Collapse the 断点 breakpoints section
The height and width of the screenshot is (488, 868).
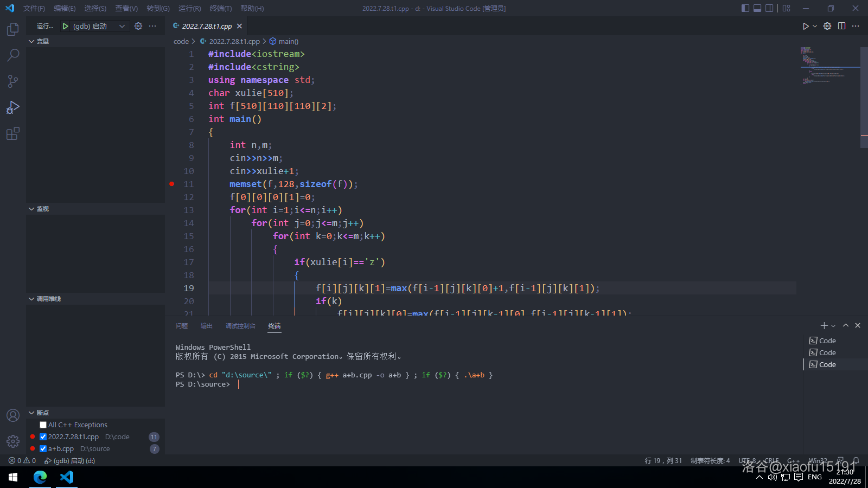pos(95,413)
